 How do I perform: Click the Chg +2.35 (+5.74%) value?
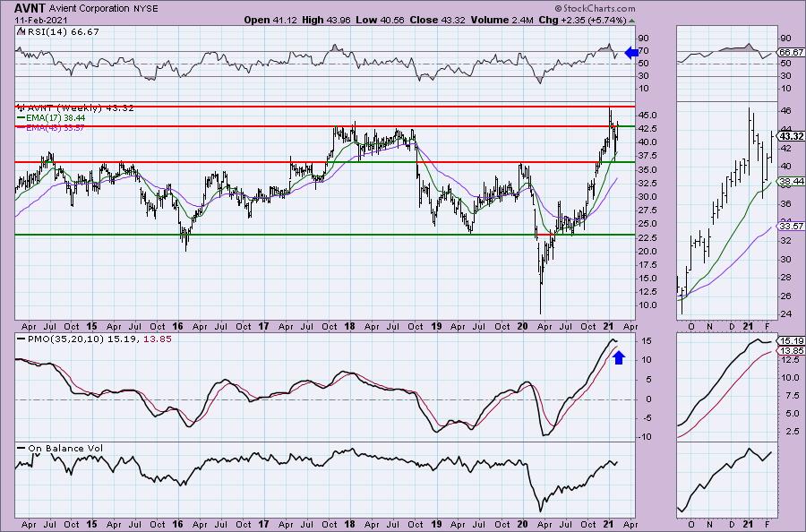[x=582, y=20]
